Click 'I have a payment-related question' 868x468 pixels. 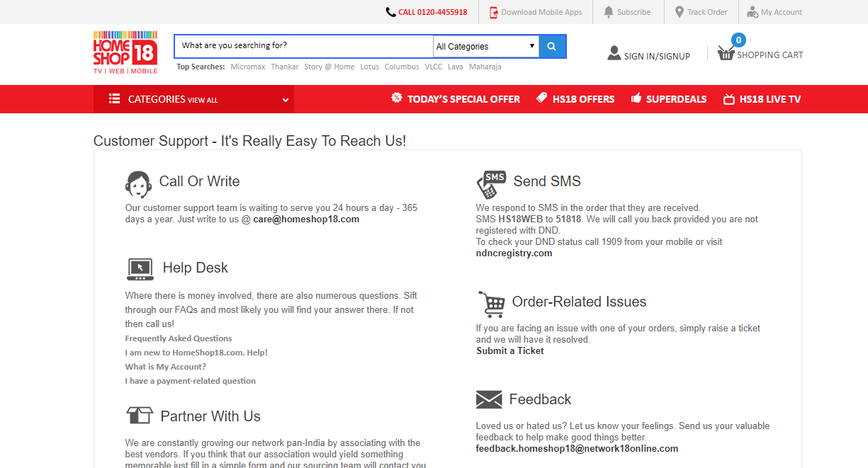click(x=191, y=381)
